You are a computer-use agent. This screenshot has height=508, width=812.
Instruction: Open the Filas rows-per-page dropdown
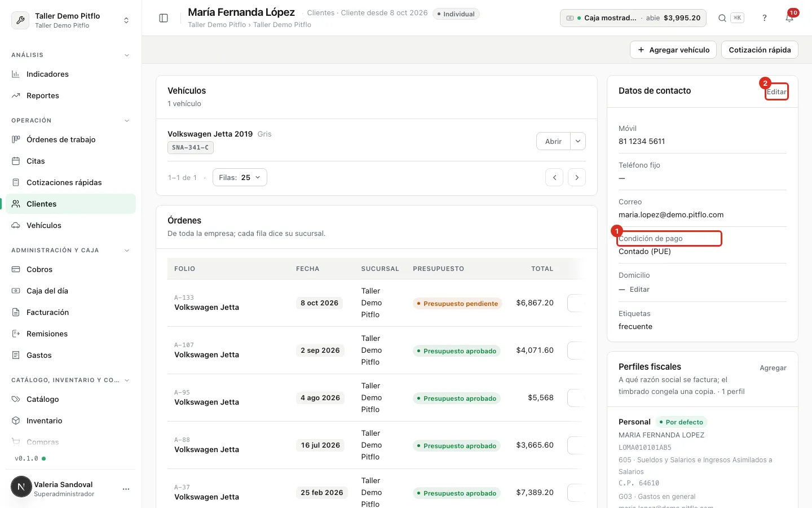tap(240, 177)
